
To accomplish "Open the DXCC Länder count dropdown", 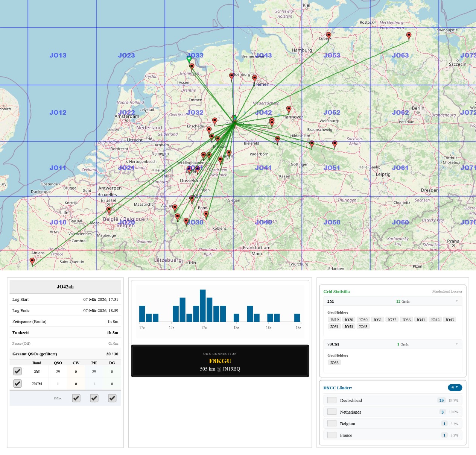I will point(455,387).
